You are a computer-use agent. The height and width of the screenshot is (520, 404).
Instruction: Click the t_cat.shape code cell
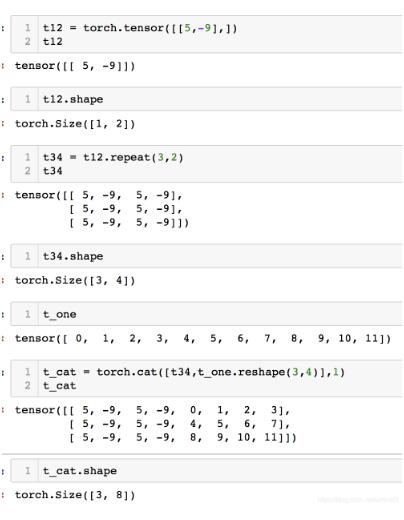(x=206, y=471)
